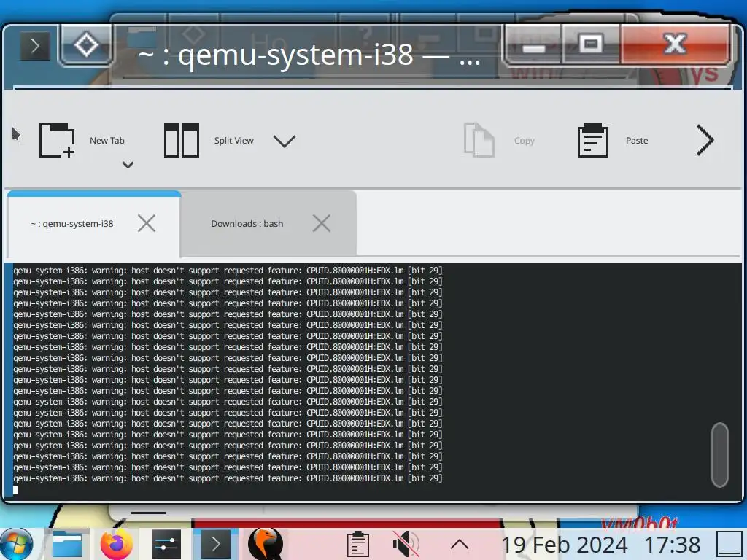The width and height of the screenshot is (747, 560).
Task: Click the Konsole terminal taskbar icon
Action: coord(216,544)
